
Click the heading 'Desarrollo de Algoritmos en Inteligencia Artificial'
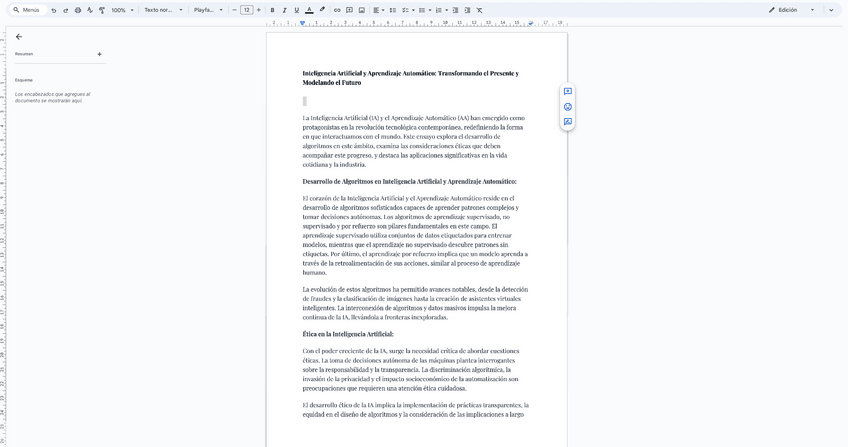pos(409,182)
